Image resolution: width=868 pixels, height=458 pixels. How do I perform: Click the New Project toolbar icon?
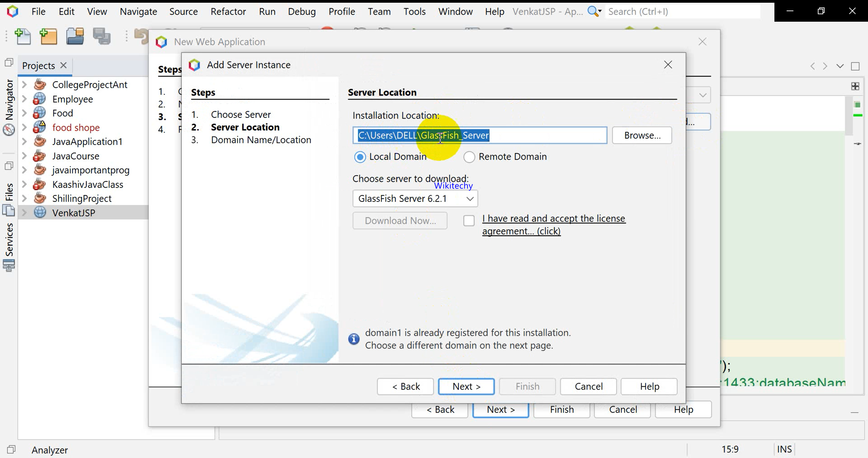(48, 37)
